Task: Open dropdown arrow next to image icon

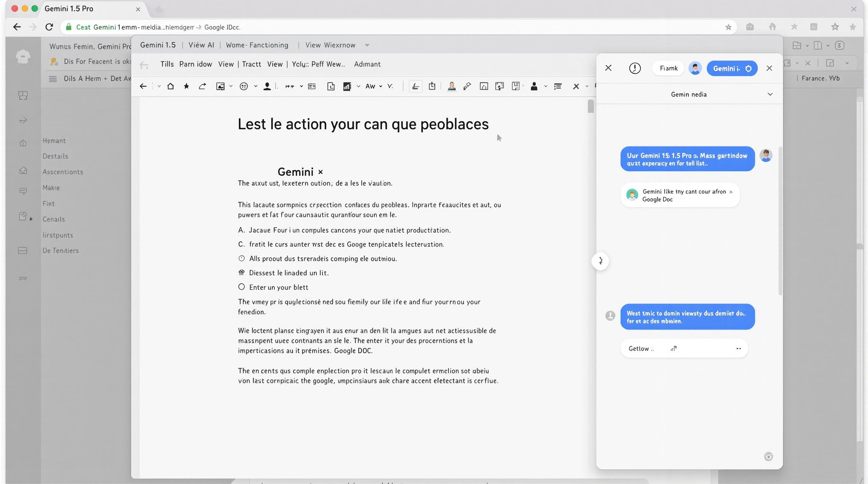Action: pos(231,87)
